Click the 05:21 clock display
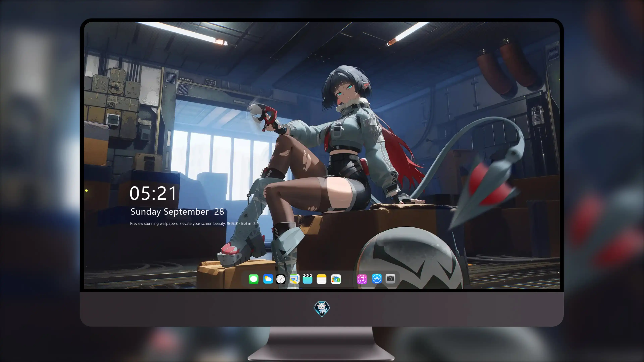This screenshot has height=362, width=644. [x=153, y=193]
